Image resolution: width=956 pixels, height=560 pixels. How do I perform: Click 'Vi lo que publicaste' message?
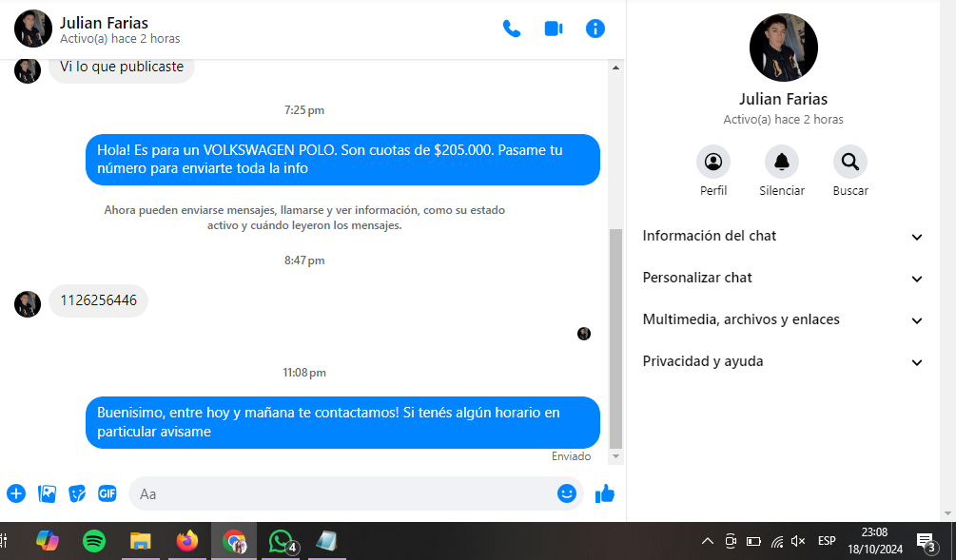point(122,68)
